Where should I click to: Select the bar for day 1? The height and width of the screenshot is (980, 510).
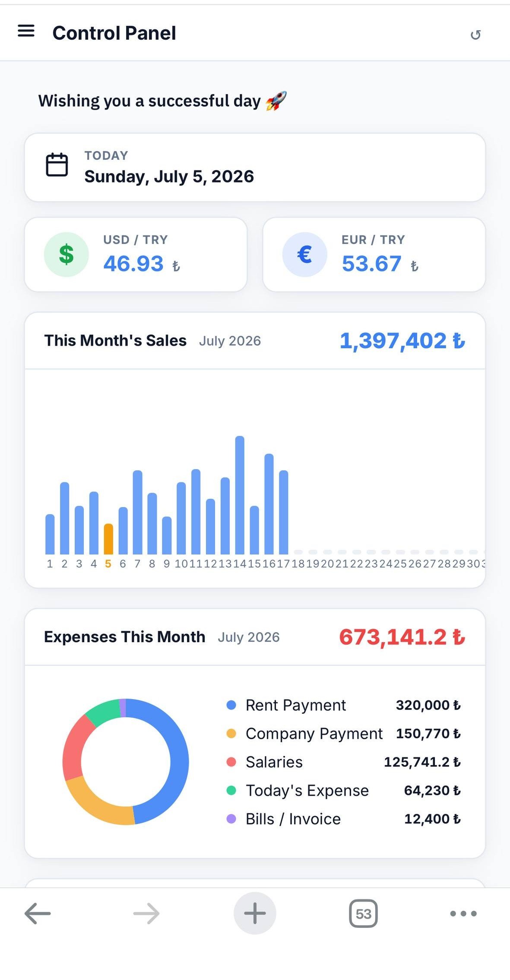(50, 534)
